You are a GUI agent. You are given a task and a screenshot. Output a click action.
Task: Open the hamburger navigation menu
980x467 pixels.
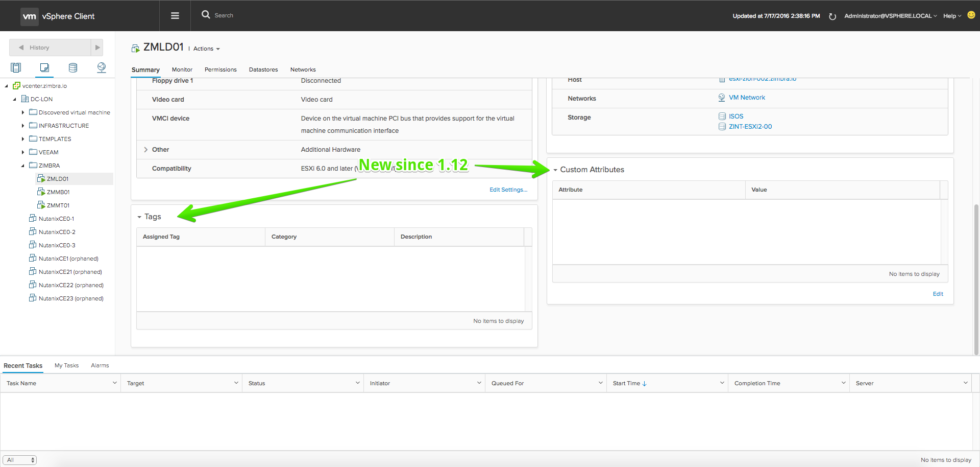pos(175,16)
